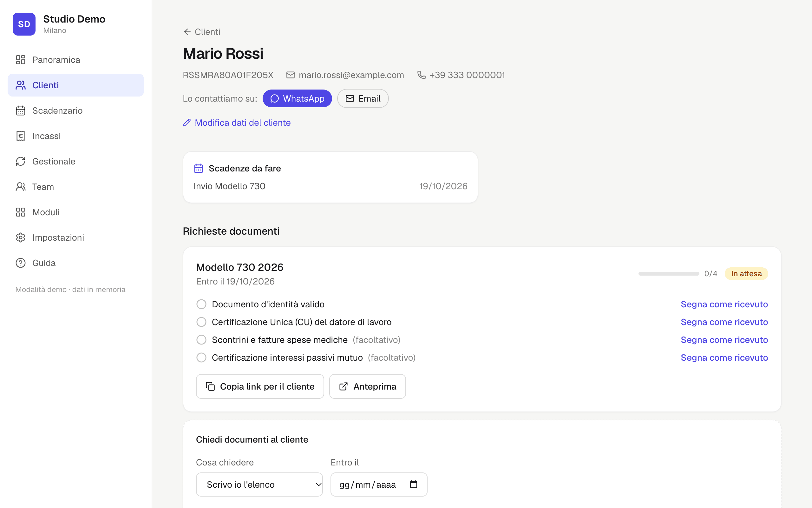The width and height of the screenshot is (812, 508).
Task: Click the pencil icon for Modifica dati
Action: point(187,123)
